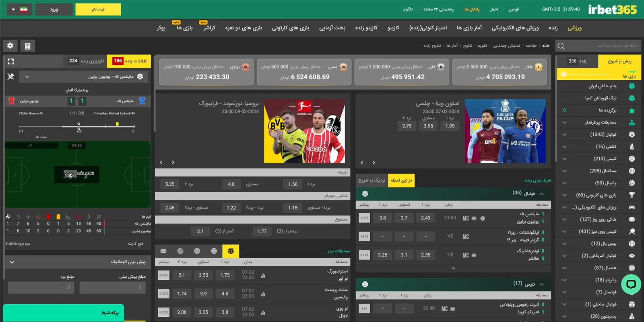644x322 pixels.
Task: Select the yellow football icon in مسابقات برتر
Action: click(231, 251)
